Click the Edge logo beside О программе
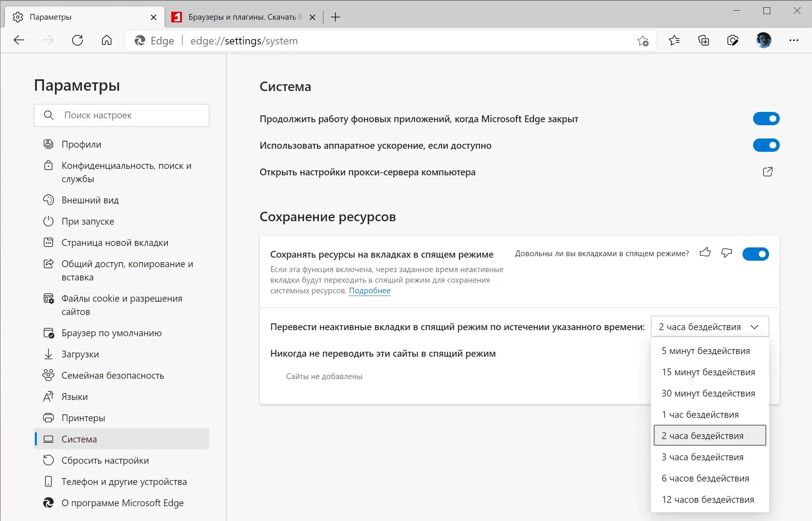 click(48, 503)
